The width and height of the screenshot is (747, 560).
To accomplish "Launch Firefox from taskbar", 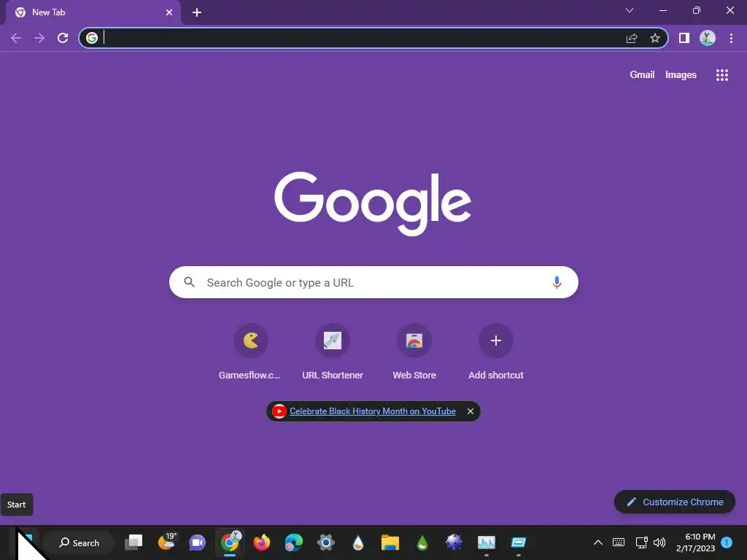I will pyautogui.click(x=262, y=542).
